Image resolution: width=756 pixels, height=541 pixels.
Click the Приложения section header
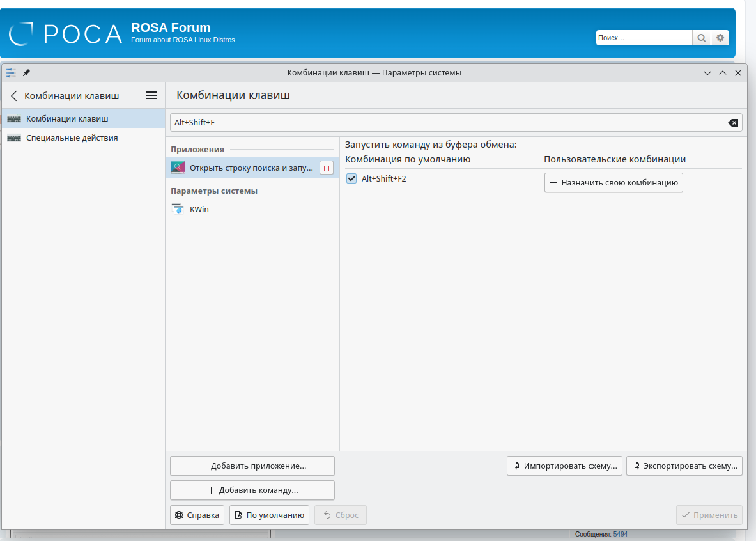point(197,150)
